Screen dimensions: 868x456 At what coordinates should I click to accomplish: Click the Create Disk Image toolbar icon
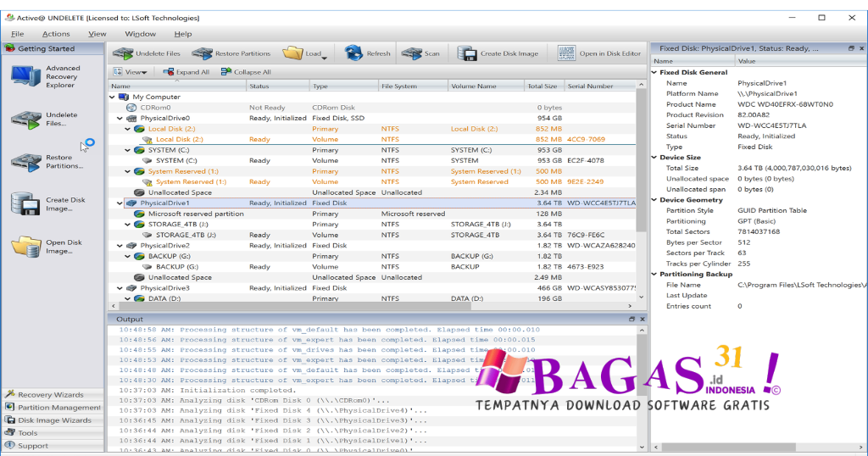(x=467, y=53)
